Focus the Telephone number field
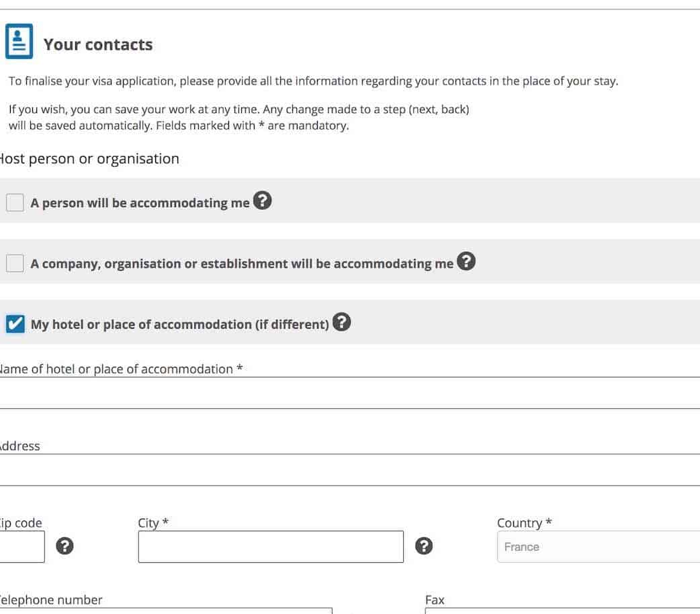 pos(165,610)
